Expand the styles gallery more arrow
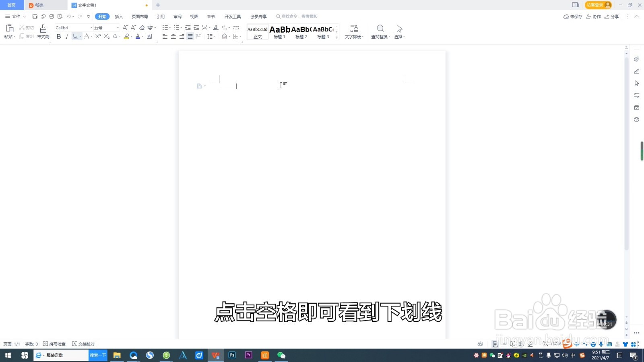The width and height of the screenshot is (644, 362). [x=336, y=37]
